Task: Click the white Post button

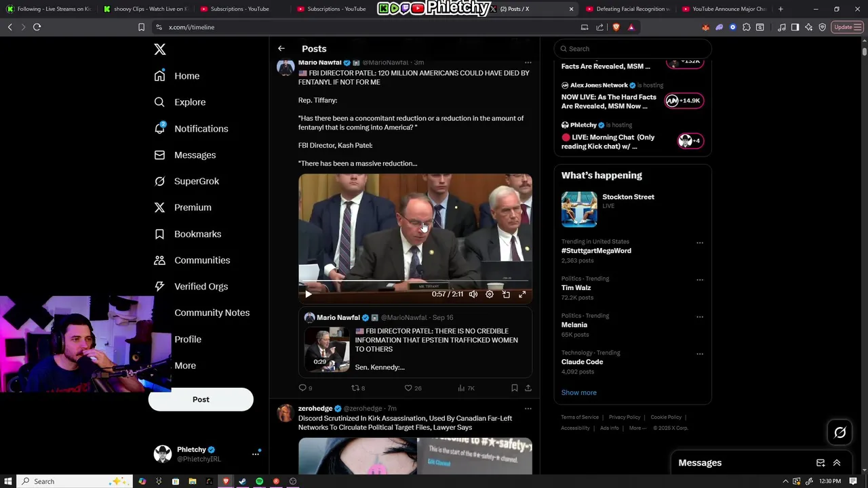Action: 201,399
